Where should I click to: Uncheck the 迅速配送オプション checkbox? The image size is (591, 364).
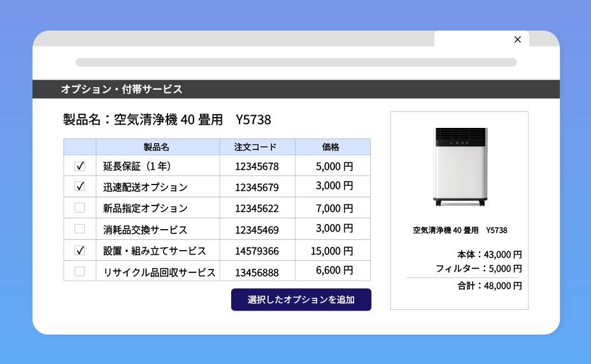(x=80, y=186)
